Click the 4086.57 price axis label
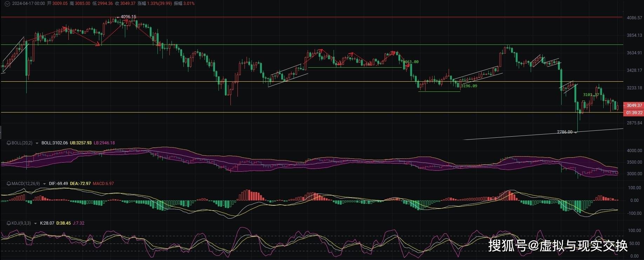The width and height of the screenshot is (644, 260). click(x=635, y=18)
